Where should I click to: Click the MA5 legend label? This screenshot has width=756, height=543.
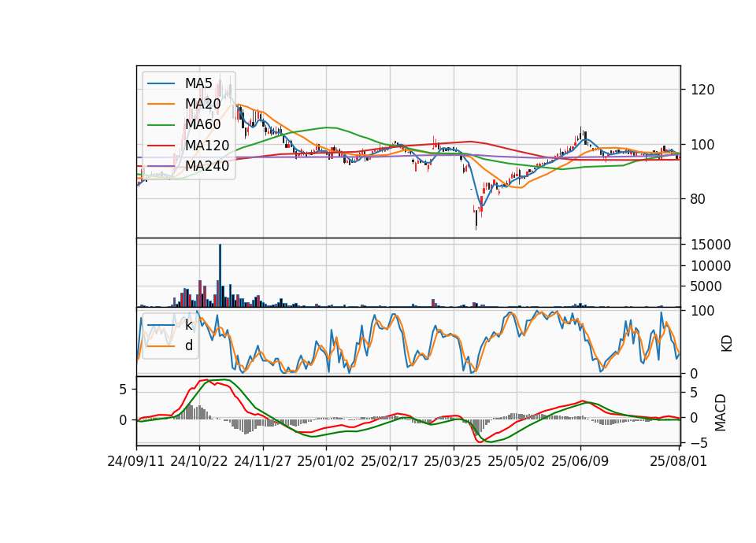(x=198, y=83)
